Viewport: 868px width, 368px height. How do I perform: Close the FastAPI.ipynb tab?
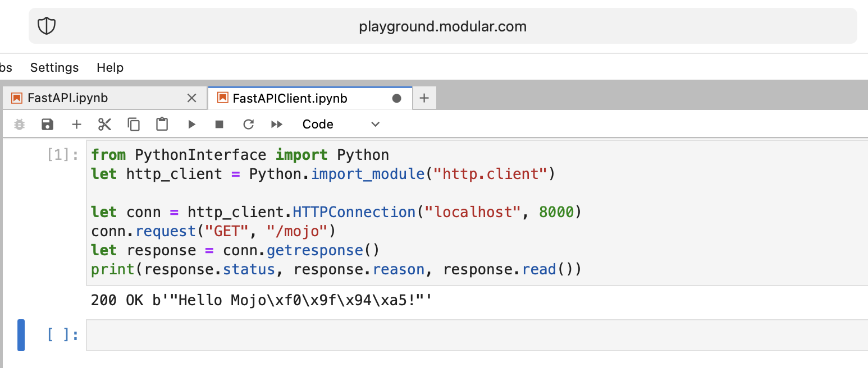pyautogui.click(x=191, y=98)
